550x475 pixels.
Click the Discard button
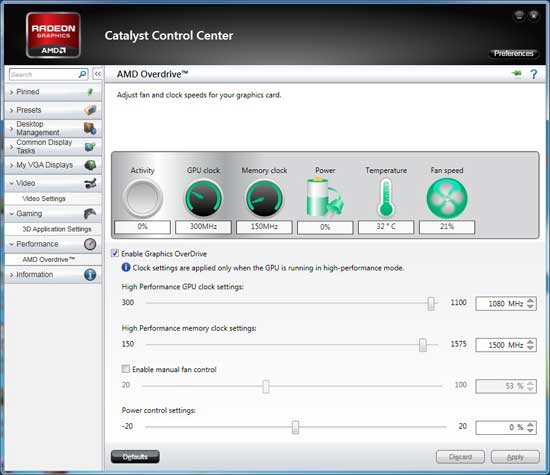point(460,457)
